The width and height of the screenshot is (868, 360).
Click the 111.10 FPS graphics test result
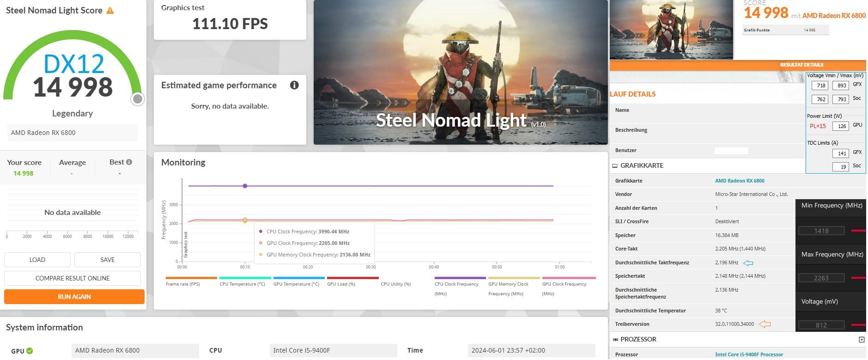click(230, 24)
